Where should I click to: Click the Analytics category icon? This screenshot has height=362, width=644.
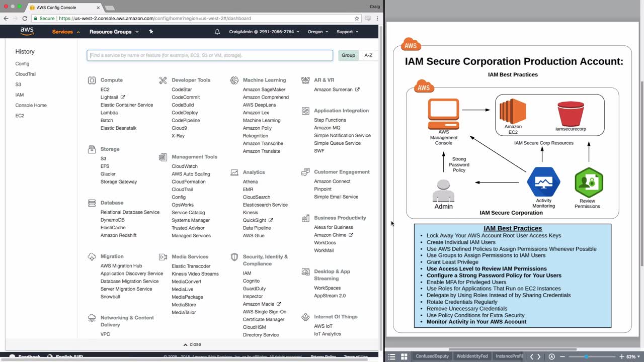(x=234, y=172)
